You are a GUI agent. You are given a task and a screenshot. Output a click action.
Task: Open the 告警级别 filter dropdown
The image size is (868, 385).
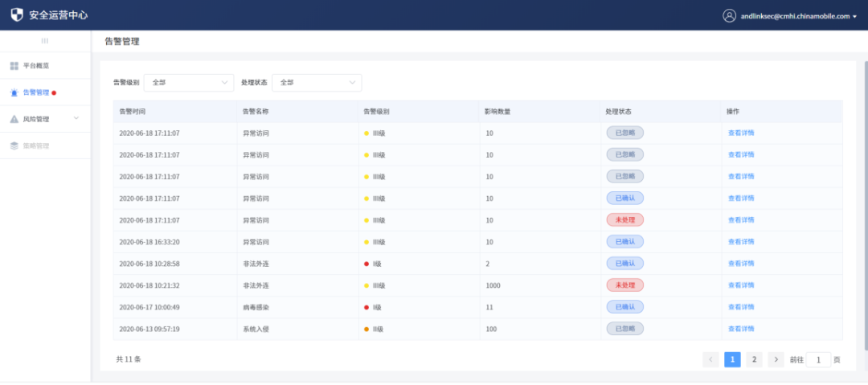click(x=188, y=83)
